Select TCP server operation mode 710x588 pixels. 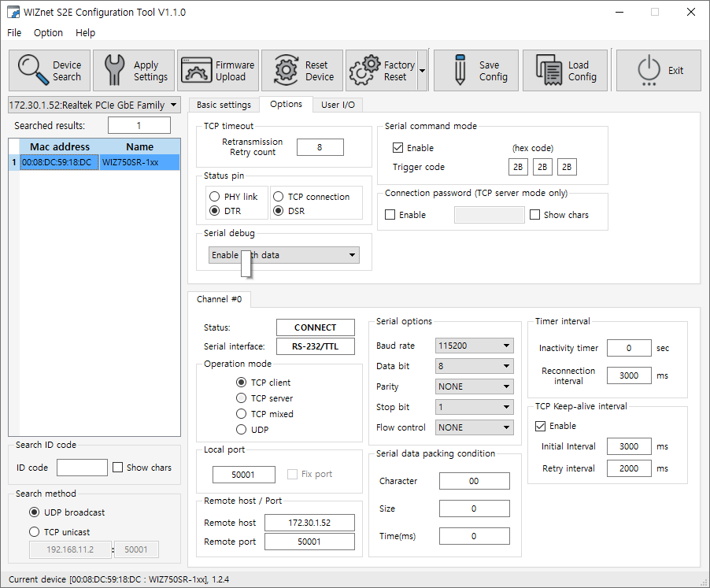(242, 398)
